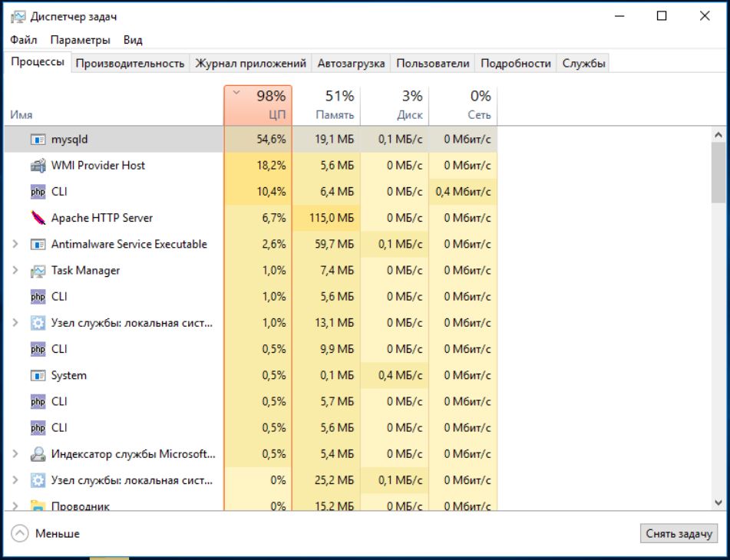This screenshot has width=730, height=560.
Task: Click the down arrow of the vertical scrollbar
Action: [718, 503]
